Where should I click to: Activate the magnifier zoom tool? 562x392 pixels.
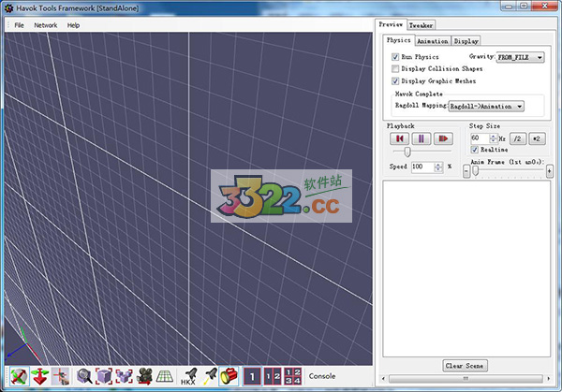[84, 376]
